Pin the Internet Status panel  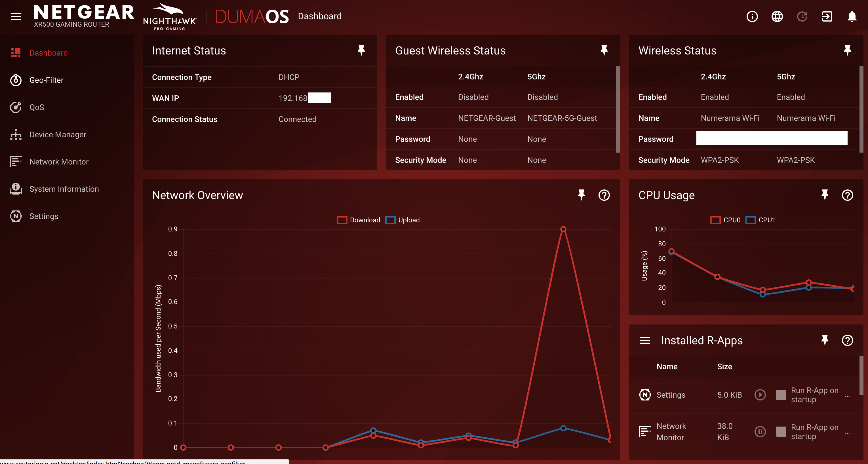[x=361, y=50]
